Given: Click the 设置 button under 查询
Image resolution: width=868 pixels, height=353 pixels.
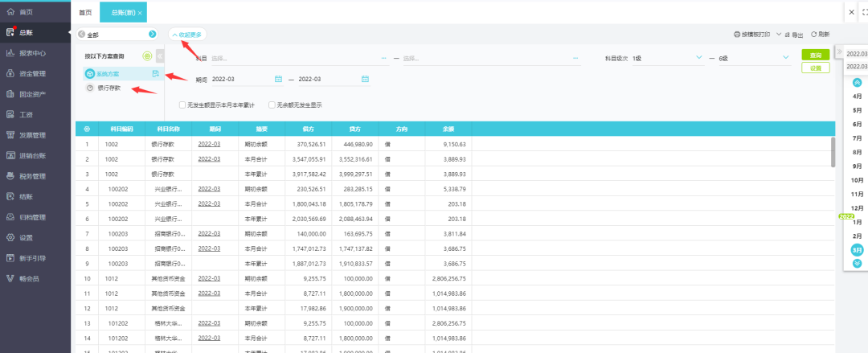Looking at the screenshot, I should pyautogui.click(x=816, y=68).
